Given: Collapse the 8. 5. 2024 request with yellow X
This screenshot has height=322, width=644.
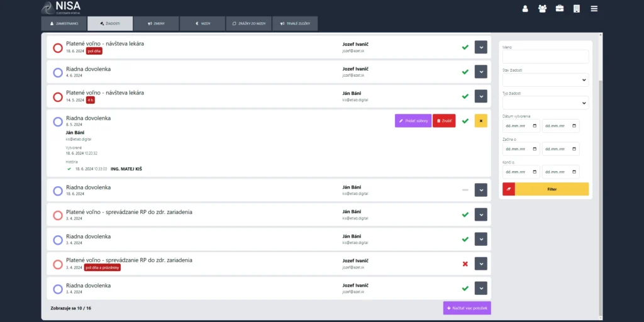Looking at the screenshot, I should point(481,121).
